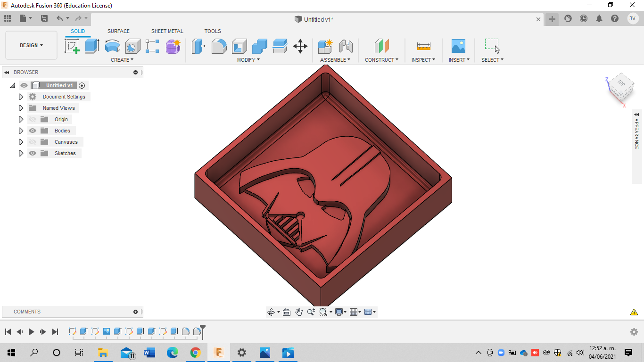
Task: Click the Orbit navigation tool
Action: tap(271, 312)
